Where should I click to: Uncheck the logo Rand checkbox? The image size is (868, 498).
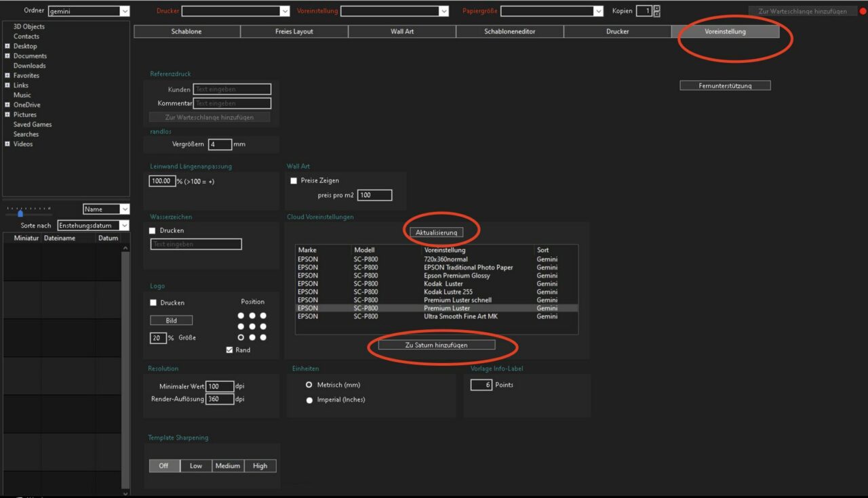coord(230,350)
